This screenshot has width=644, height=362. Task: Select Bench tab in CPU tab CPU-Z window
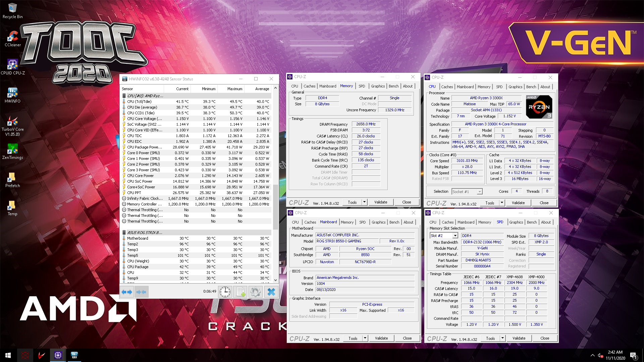531,87
